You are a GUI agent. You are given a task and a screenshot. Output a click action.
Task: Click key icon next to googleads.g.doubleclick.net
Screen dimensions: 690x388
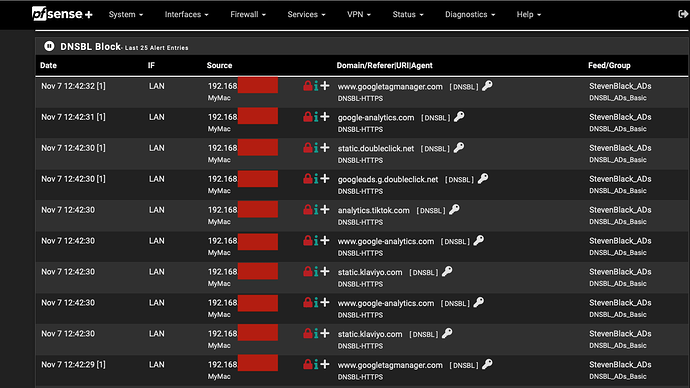tap(483, 179)
